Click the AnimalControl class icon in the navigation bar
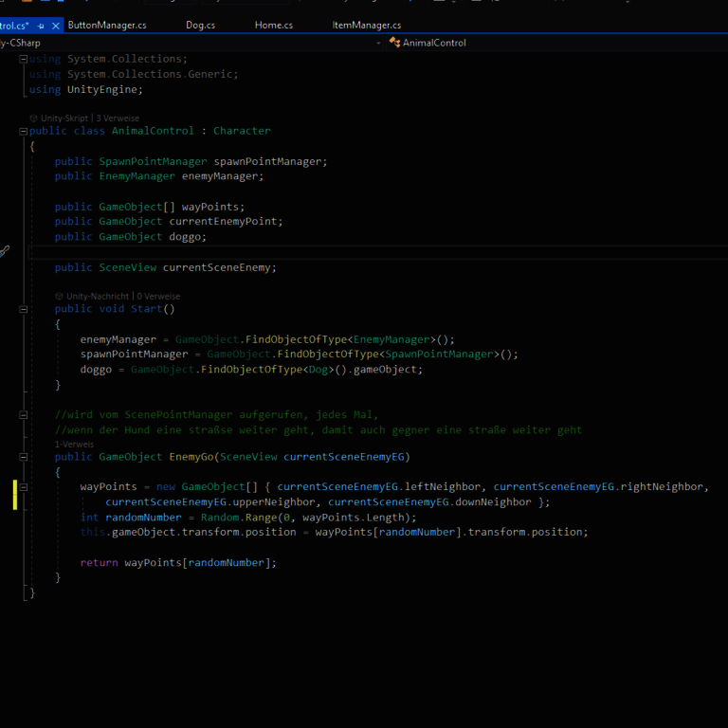Viewport: 728px width, 728px height. pyautogui.click(x=394, y=43)
